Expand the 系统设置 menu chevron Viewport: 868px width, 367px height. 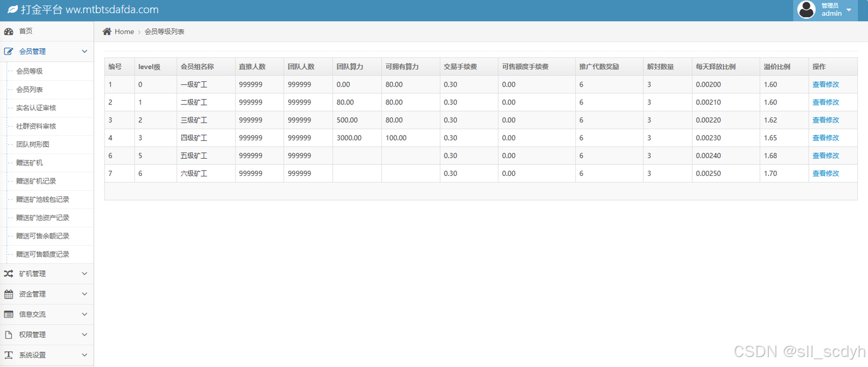(85, 355)
